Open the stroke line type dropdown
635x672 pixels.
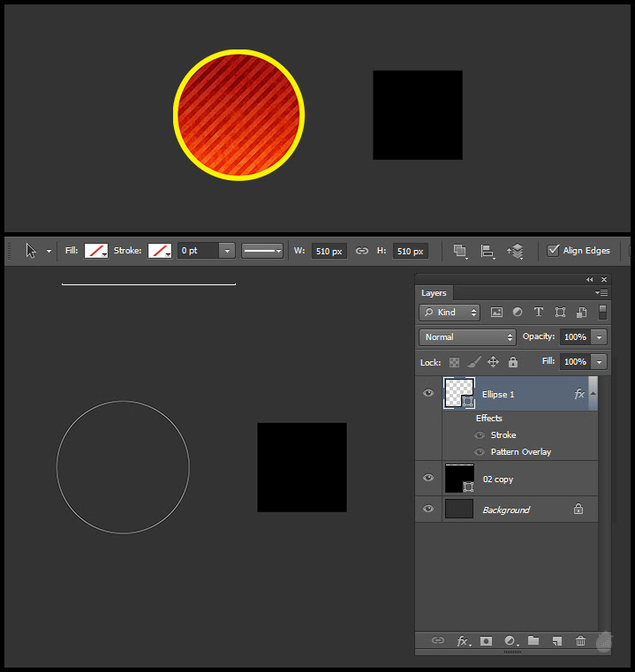[x=262, y=251]
